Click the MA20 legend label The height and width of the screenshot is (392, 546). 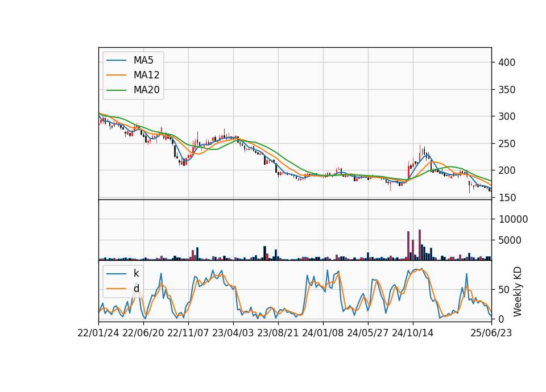[x=146, y=90]
